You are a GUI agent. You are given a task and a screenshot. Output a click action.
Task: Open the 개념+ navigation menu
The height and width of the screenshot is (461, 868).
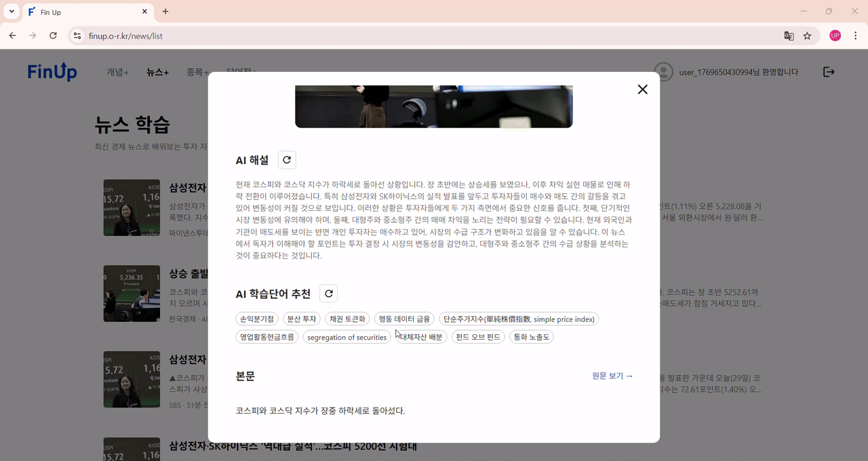click(x=117, y=72)
